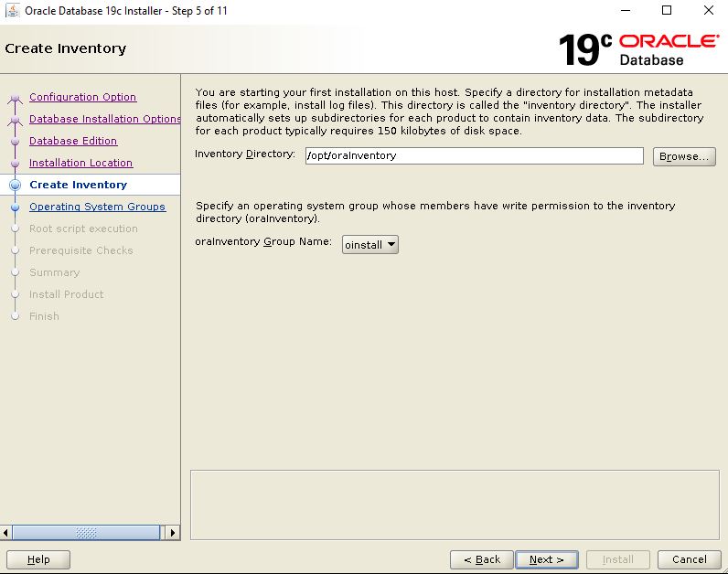Click the Operating System Groups step bullet
728x574 pixels.
coord(15,207)
